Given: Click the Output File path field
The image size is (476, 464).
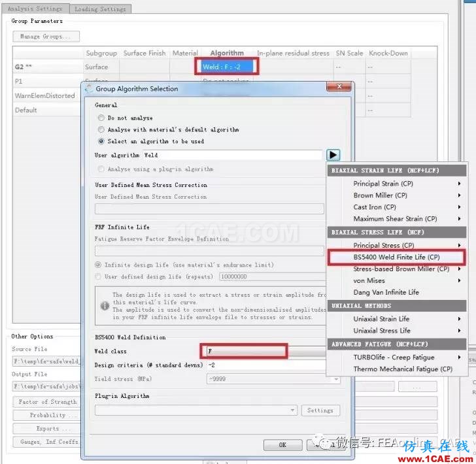Looking at the screenshot, I should pyautogui.click(x=47, y=386).
